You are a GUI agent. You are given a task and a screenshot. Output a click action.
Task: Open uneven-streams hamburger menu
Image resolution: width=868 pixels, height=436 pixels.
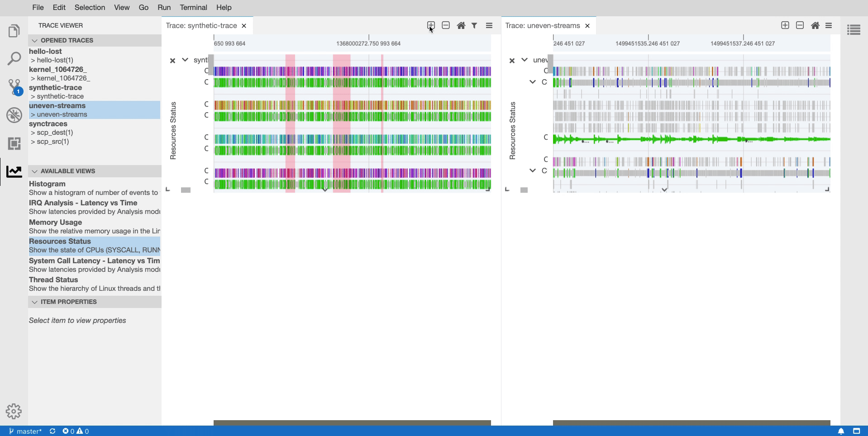829,25
